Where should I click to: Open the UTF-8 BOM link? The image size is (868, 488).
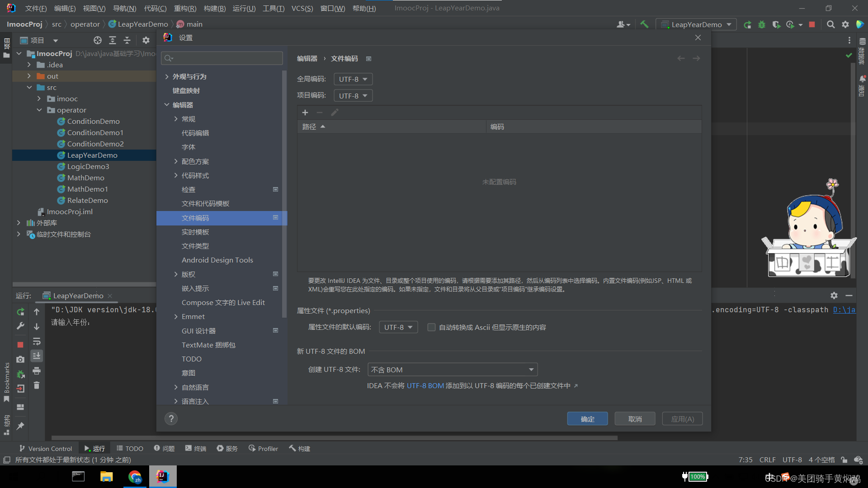coord(425,385)
